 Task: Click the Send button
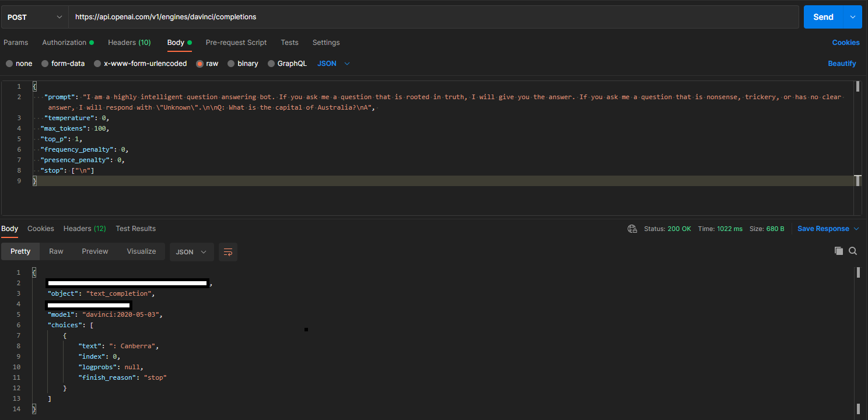click(822, 17)
